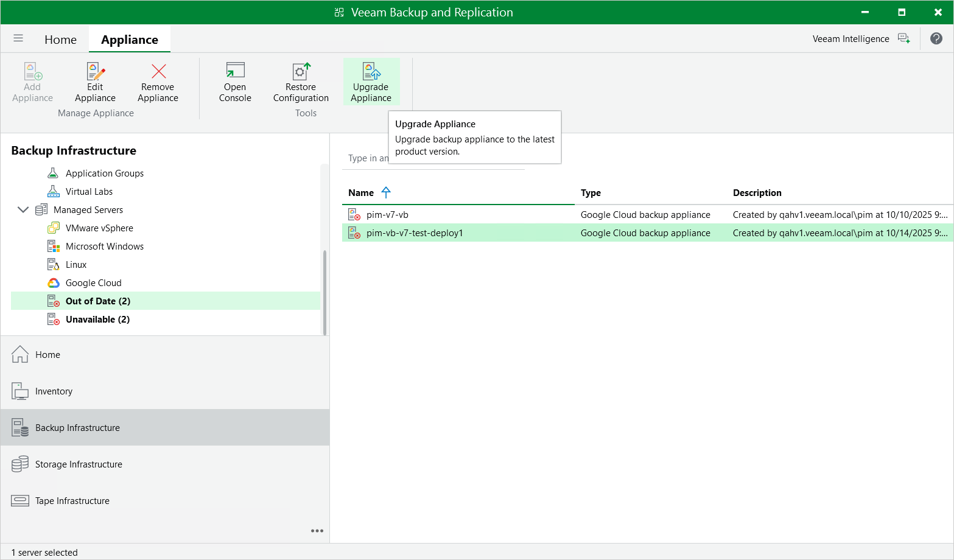Sort by the Name column header
This screenshot has width=954, height=560.
coord(361,192)
